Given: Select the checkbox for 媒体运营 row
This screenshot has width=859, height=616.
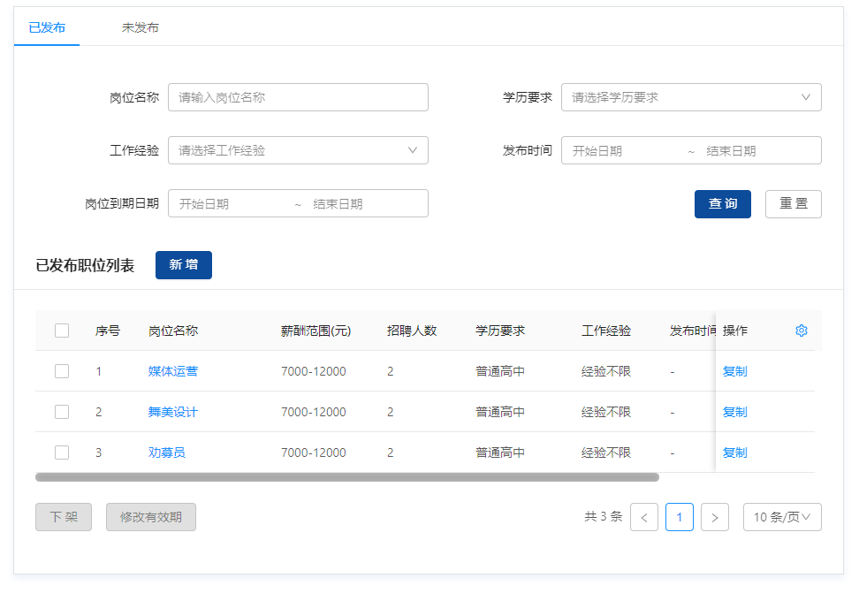Looking at the screenshot, I should click(62, 371).
